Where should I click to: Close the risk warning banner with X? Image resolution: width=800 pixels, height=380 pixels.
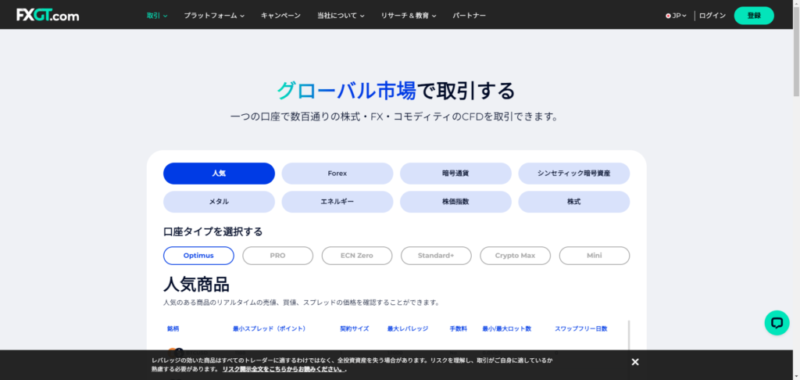tap(635, 362)
